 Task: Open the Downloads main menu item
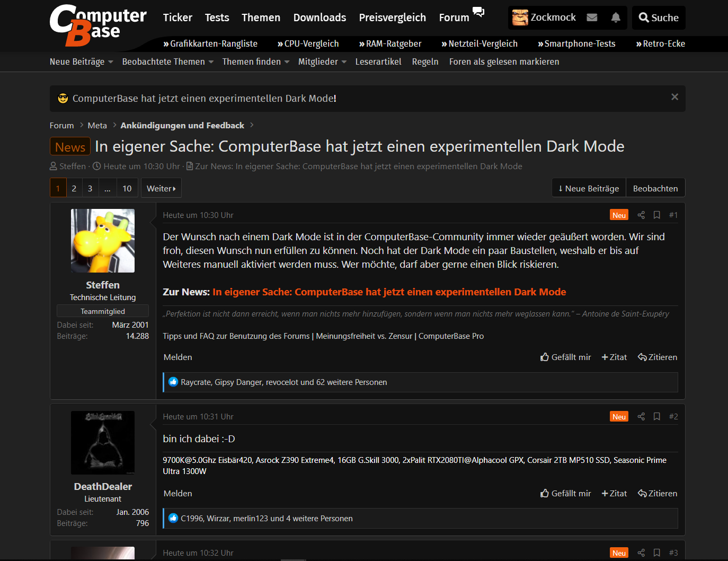tap(319, 17)
